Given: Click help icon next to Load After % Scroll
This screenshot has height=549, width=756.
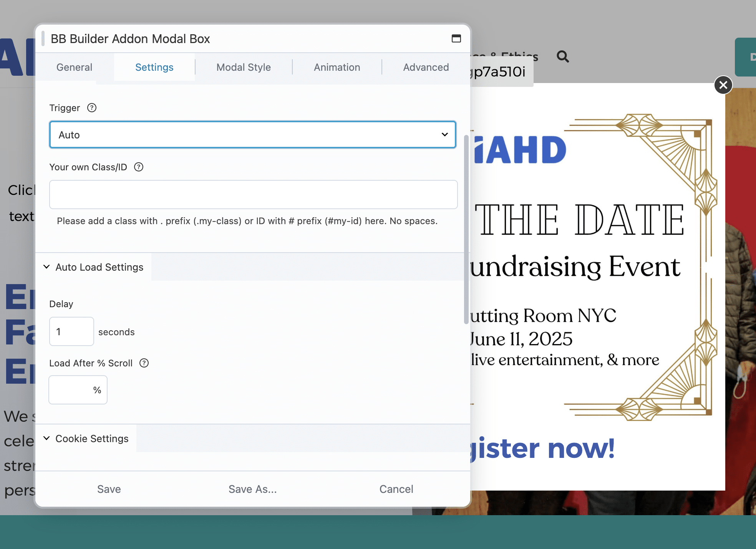Looking at the screenshot, I should [144, 363].
